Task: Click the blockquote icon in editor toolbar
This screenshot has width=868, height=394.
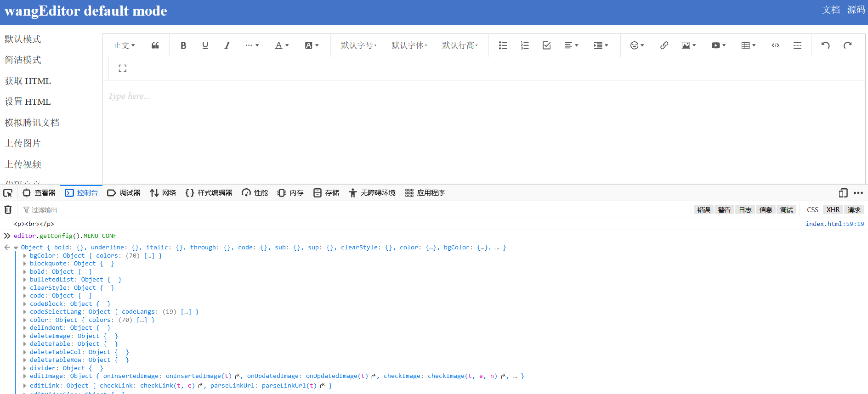Action: pyautogui.click(x=155, y=45)
